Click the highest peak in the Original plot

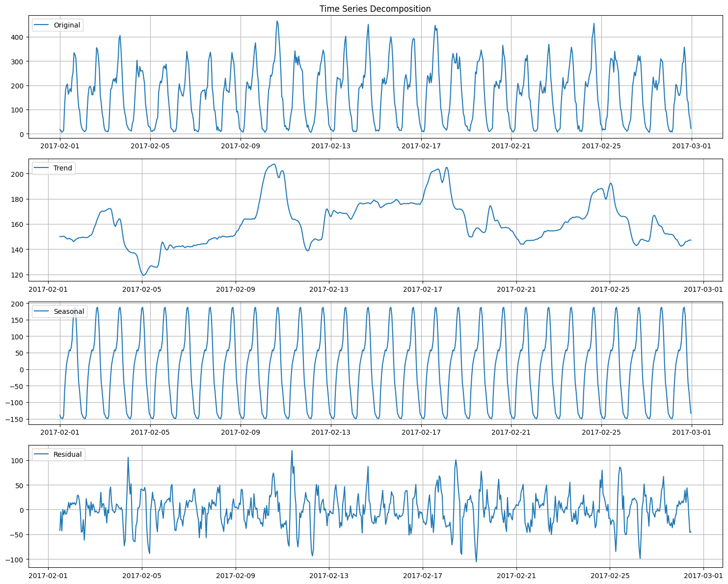[x=277, y=21]
